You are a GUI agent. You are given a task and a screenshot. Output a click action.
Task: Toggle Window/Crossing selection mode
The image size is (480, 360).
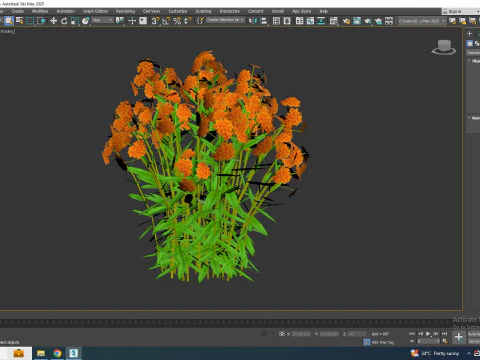41,21
